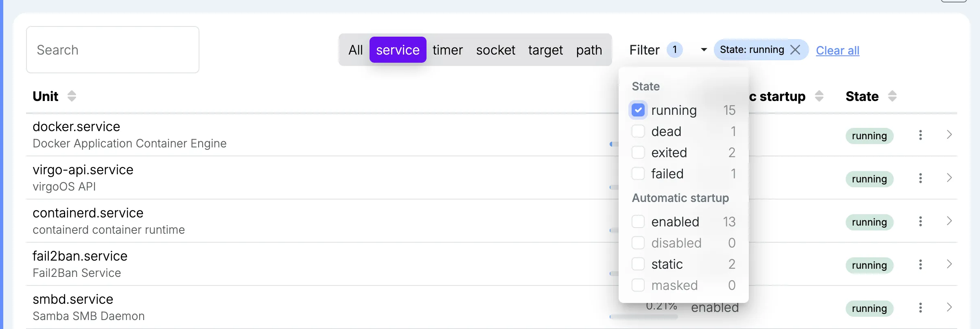The width and height of the screenshot is (980, 329).
Task: Open kebab menu for containerd.service
Action: (920, 222)
